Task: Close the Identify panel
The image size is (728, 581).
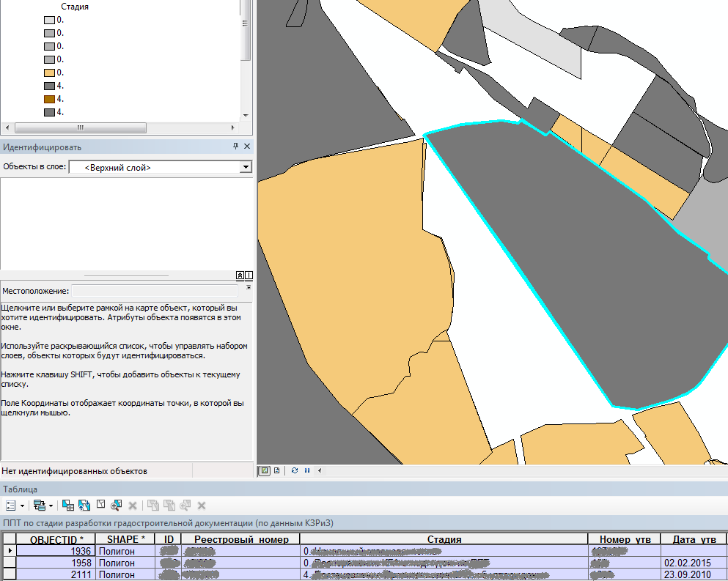Action: [247, 147]
